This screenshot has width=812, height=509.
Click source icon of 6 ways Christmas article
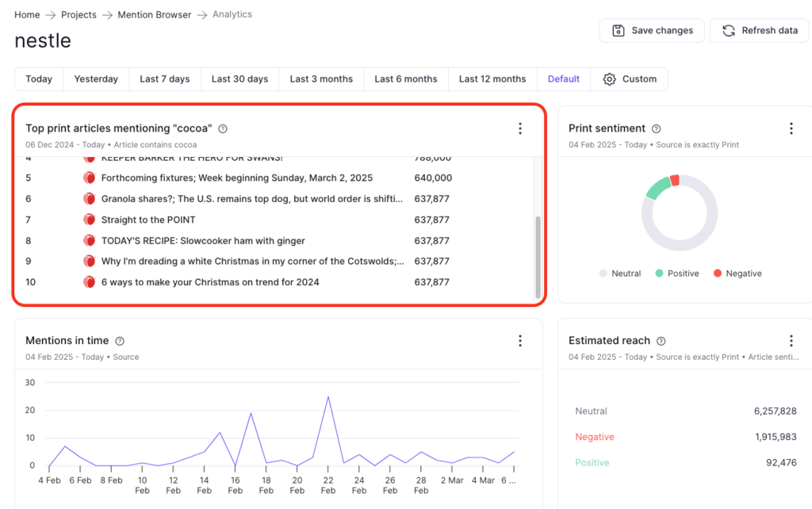[x=90, y=281]
